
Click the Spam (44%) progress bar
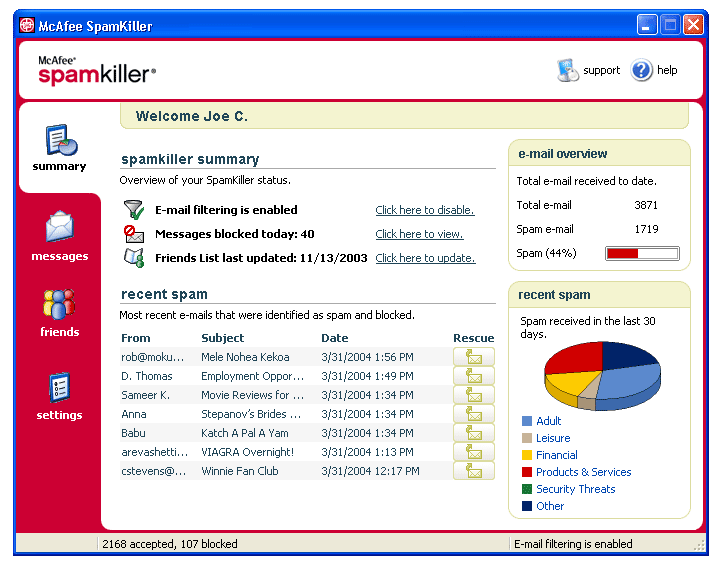(642, 253)
